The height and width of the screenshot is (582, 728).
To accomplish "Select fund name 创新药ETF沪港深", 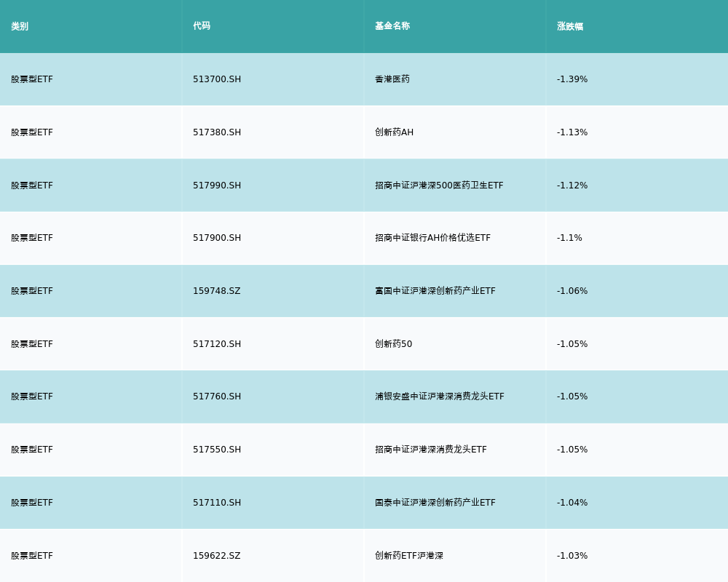I will [409, 556].
